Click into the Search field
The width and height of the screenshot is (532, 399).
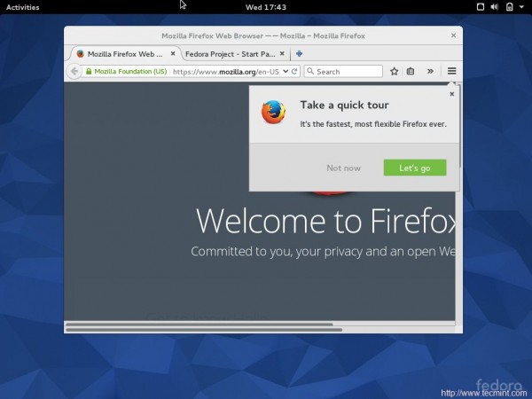click(343, 71)
